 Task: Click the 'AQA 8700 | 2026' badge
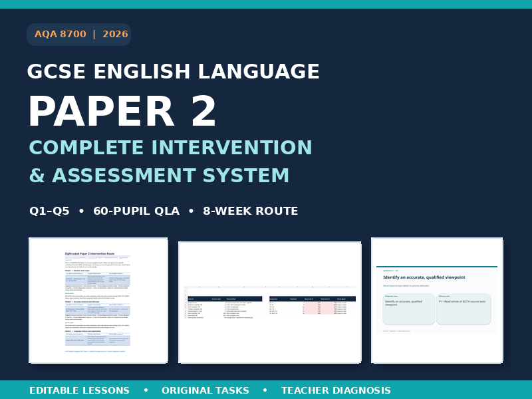pyautogui.click(x=78, y=35)
